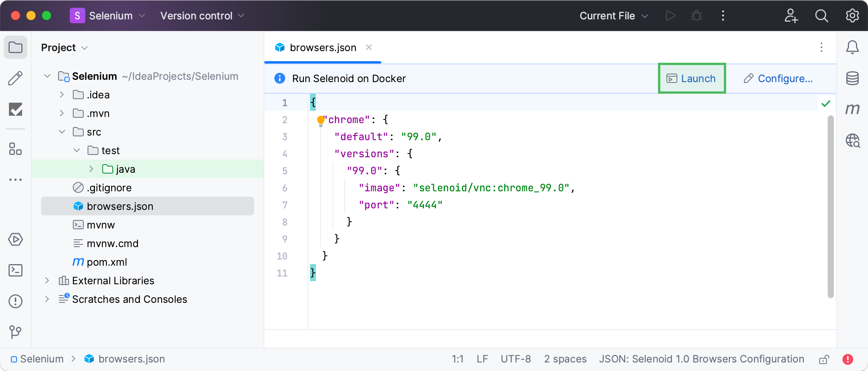Open the Problems tool window
Screen dimensions: 868x371
[15, 301]
